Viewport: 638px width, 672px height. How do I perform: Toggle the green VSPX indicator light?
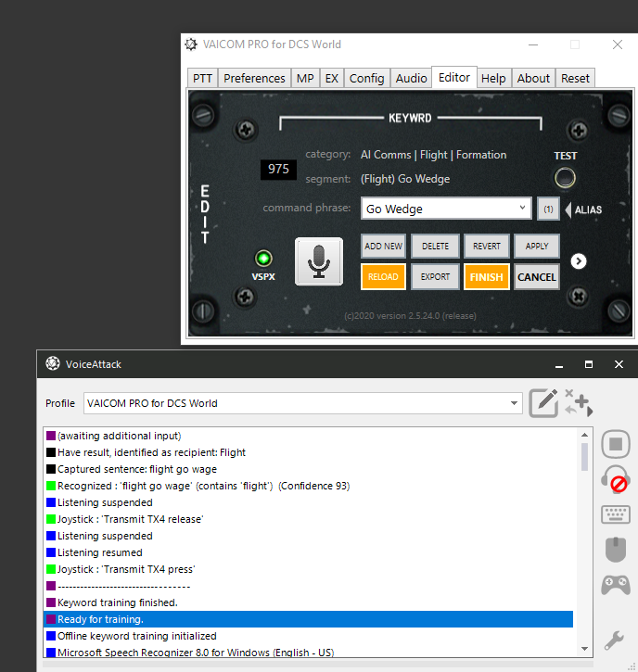pyautogui.click(x=263, y=259)
